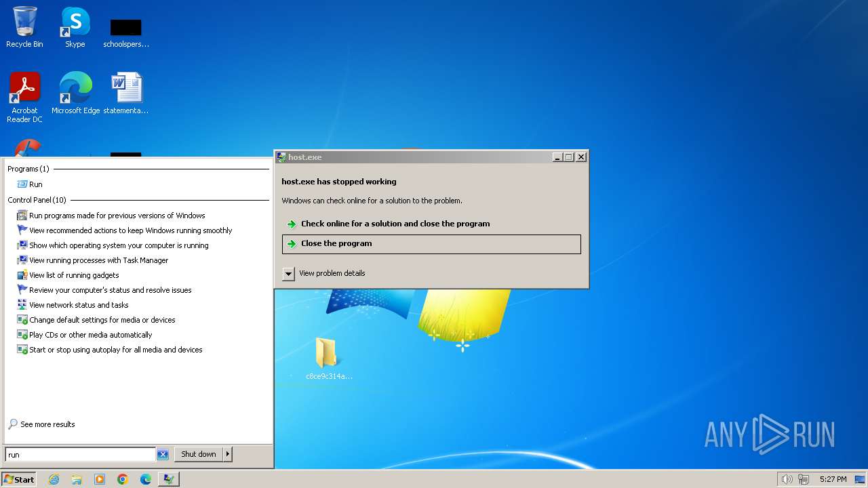Open View recommended actions to keep Windows smooth
868x488 pixels.
coord(125,230)
